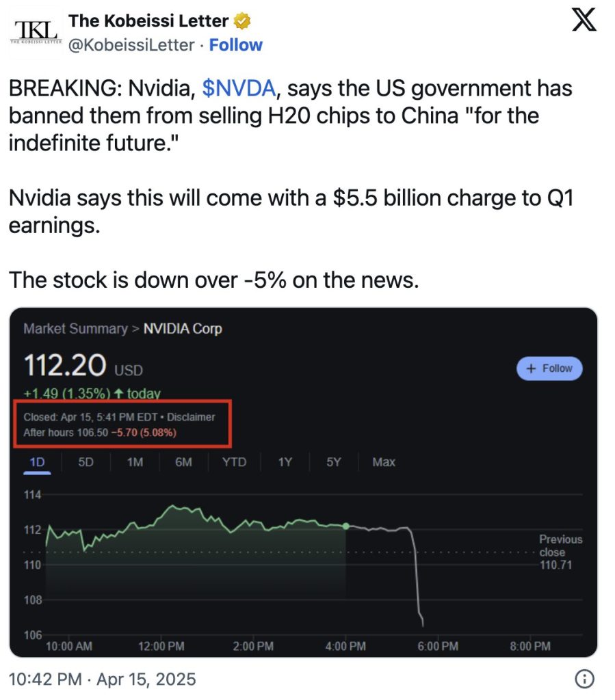Image resolution: width=615 pixels, height=700 pixels.
Task: Switch to the 1M chart range
Action: pyautogui.click(x=135, y=462)
